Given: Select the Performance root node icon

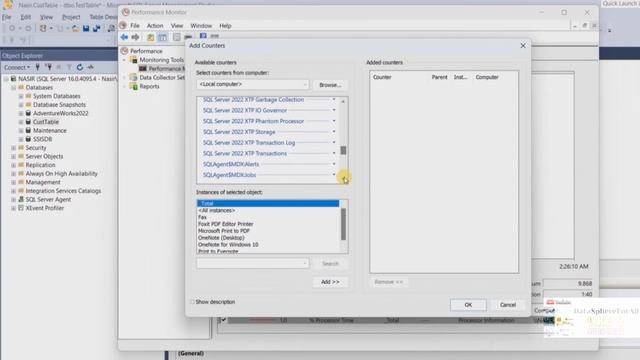Looking at the screenshot, I should (124, 51).
